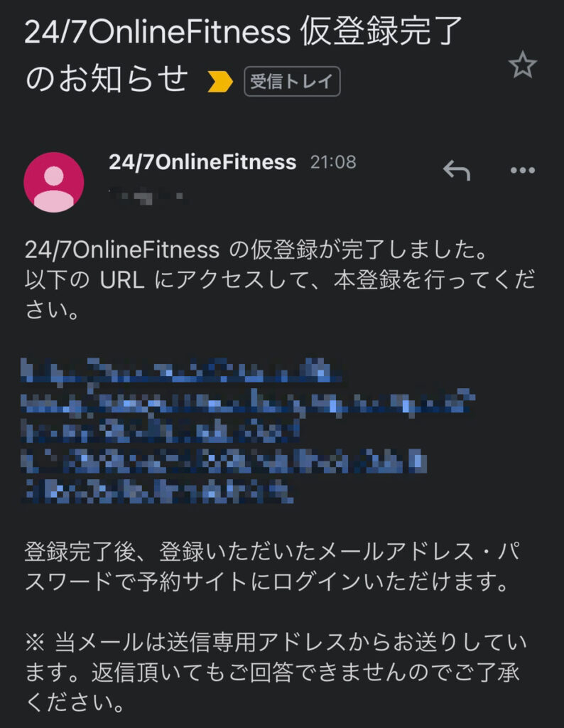
Task: Tap the pink sender avatar icon
Action: (x=54, y=182)
